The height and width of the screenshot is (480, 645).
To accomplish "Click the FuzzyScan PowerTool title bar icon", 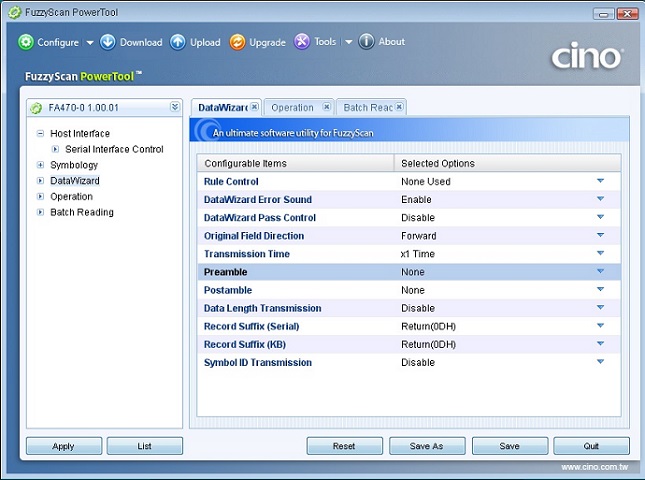I will pos(15,12).
